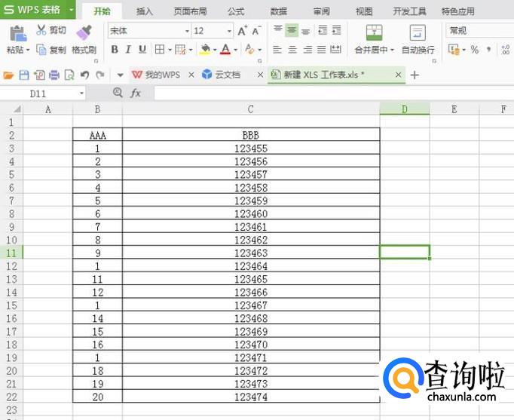Click the Print icon in quick access toolbar

point(54,75)
